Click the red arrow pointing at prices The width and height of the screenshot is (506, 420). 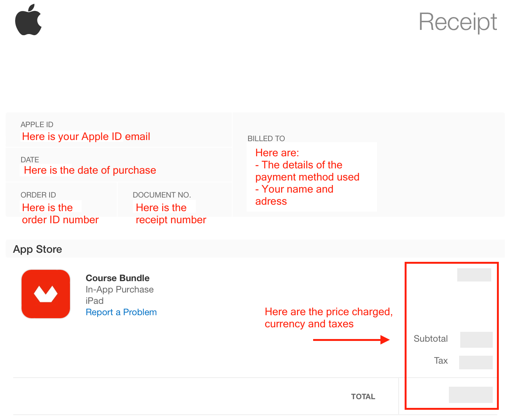[351, 340]
